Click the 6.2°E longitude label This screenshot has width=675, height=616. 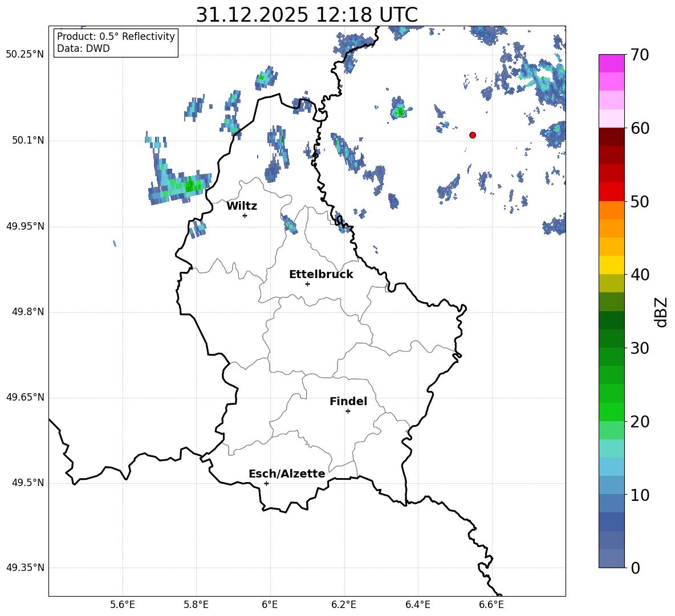tap(344, 605)
